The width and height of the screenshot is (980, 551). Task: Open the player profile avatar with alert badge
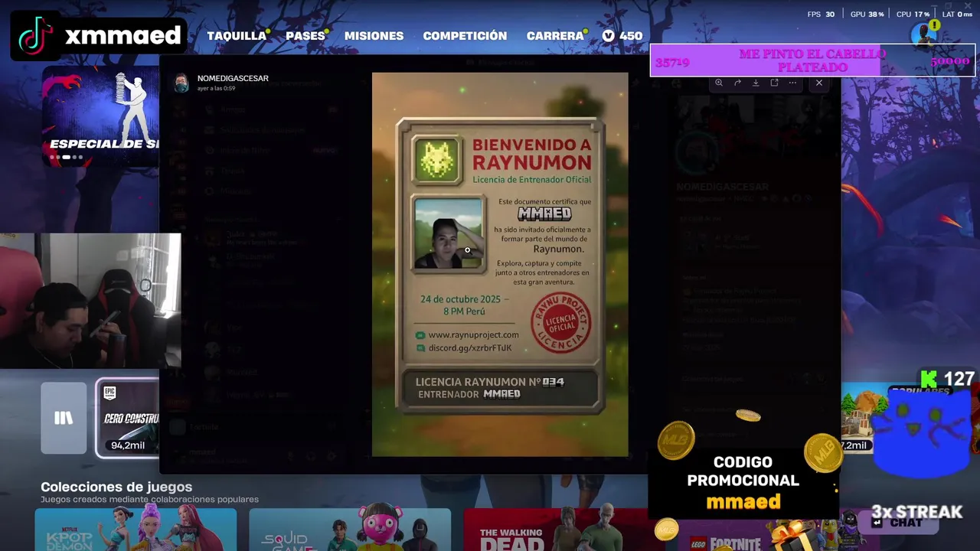coord(926,34)
